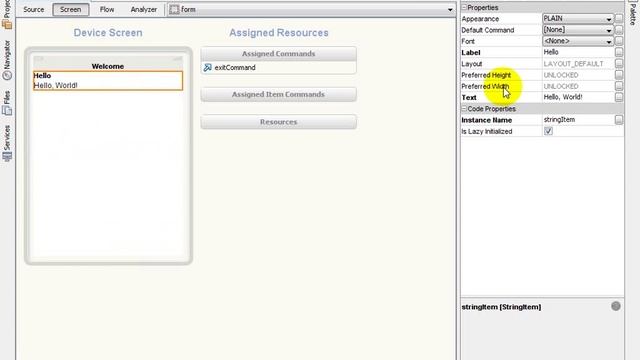The image size is (640, 360).
Task: Open the Services side panel
Action: pos(7,143)
